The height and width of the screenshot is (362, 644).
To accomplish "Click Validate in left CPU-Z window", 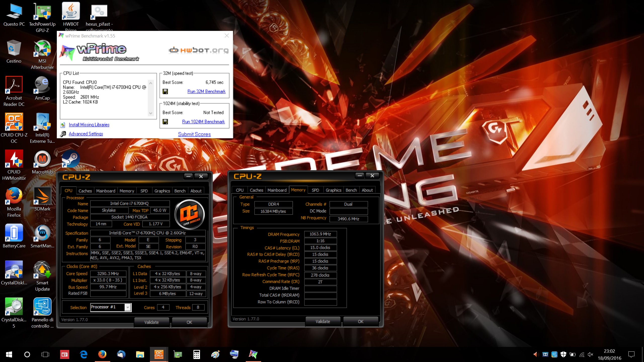I will point(151,322).
